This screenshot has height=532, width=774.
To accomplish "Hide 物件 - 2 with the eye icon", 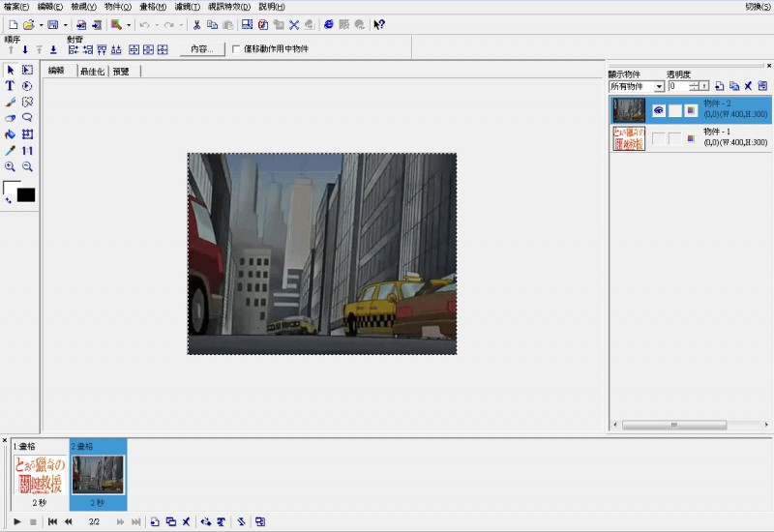I will point(658,110).
